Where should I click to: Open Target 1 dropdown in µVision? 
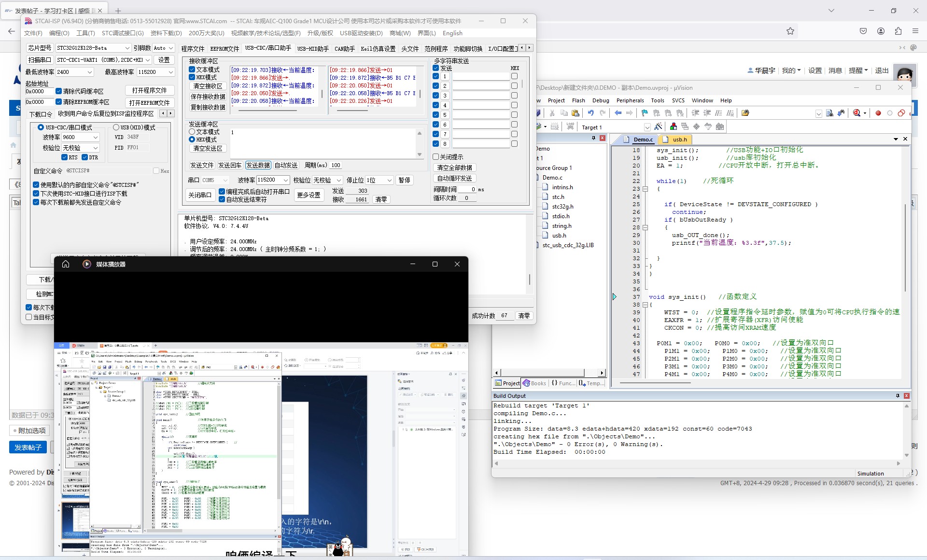(647, 127)
